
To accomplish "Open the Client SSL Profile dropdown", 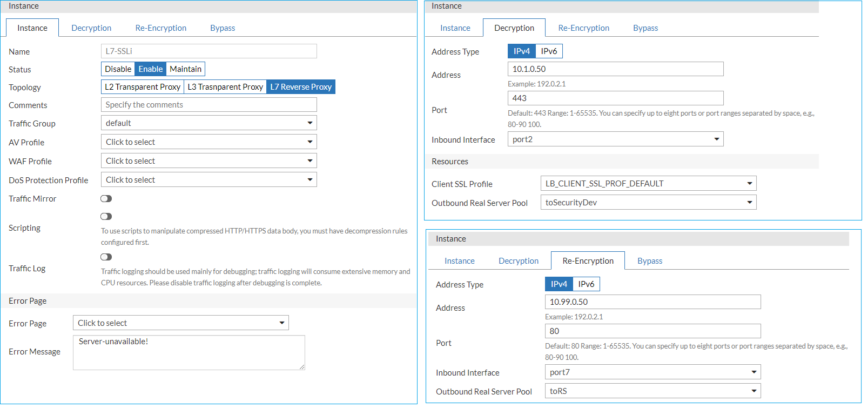I will click(x=648, y=184).
